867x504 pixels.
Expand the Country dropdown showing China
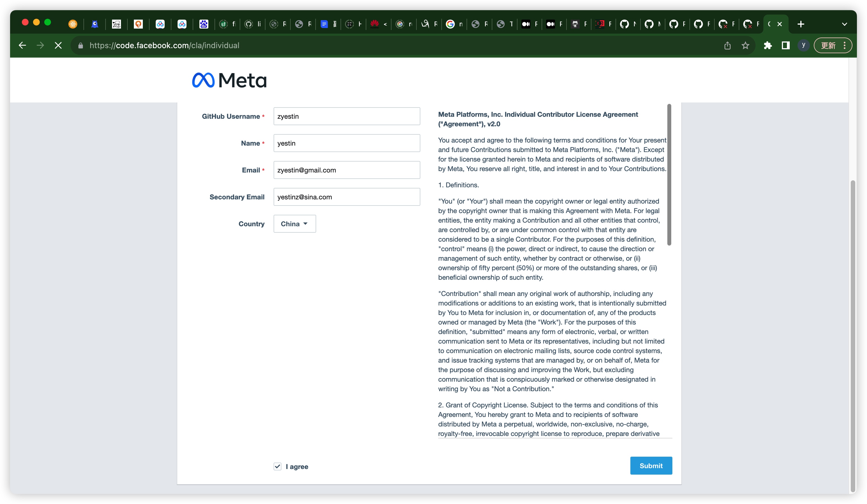[x=295, y=224]
